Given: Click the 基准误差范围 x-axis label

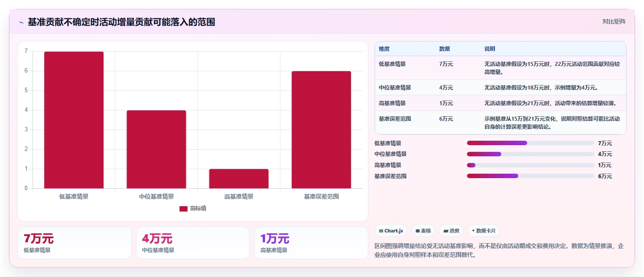Looking at the screenshot, I should click(x=322, y=196).
